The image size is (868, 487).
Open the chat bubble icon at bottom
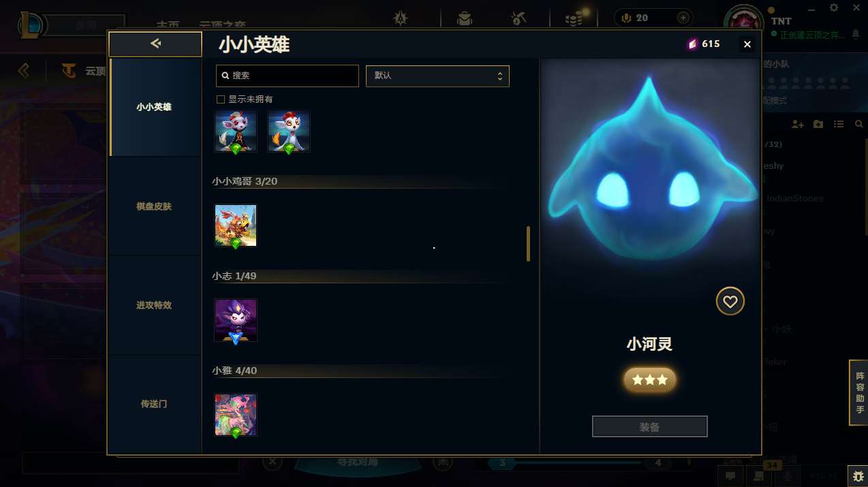(730, 475)
